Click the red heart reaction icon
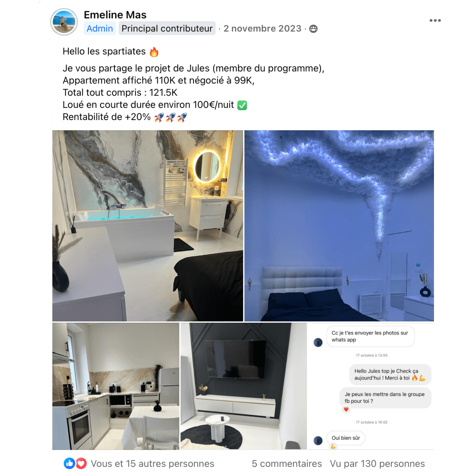 [x=81, y=463]
